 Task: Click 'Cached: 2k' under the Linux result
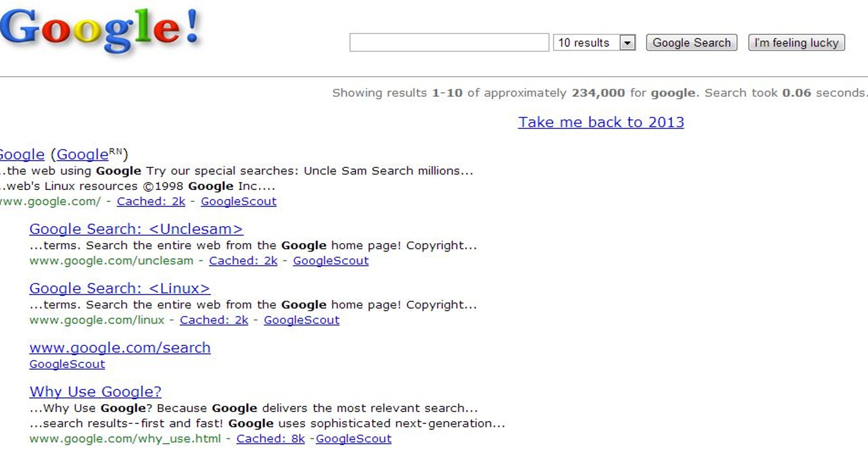pos(214,320)
